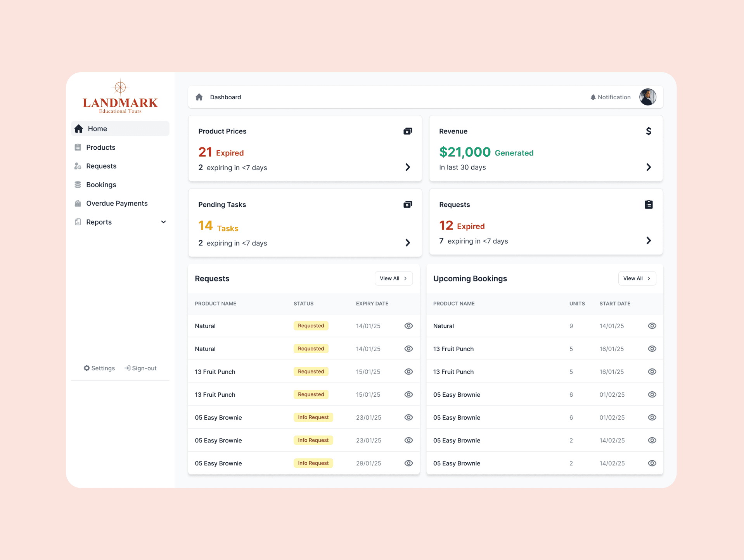Viewport: 744px width, 560px height.
Task: Expand the Pending Tasks card chevron
Action: [x=408, y=243]
